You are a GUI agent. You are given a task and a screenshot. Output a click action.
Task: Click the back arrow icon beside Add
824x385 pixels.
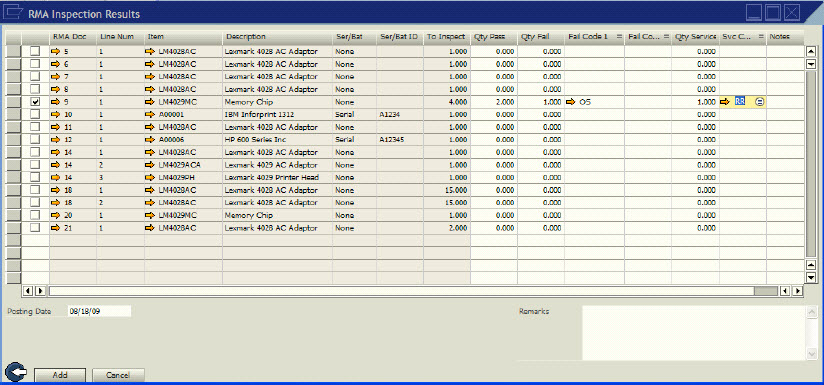click(17, 372)
